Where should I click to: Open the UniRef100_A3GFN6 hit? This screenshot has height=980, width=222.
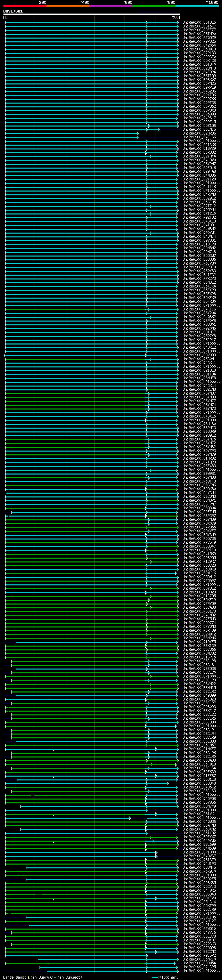tap(199, 485)
